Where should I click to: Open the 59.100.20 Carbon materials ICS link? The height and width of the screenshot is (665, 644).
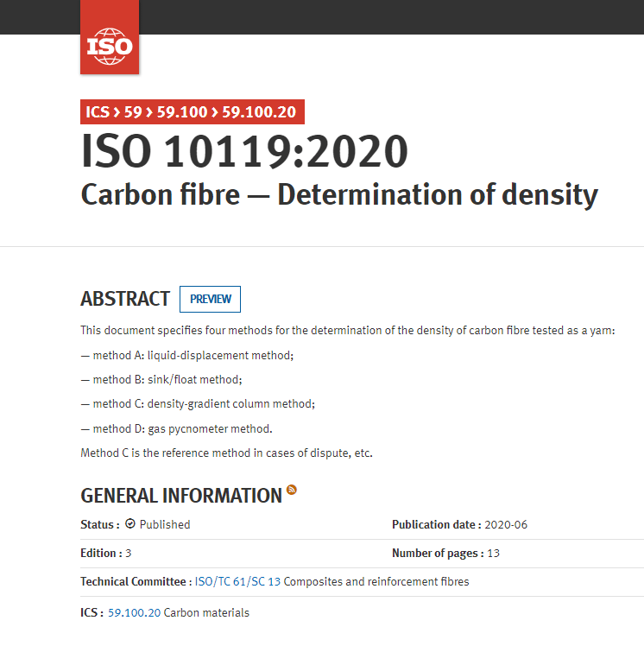click(134, 613)
